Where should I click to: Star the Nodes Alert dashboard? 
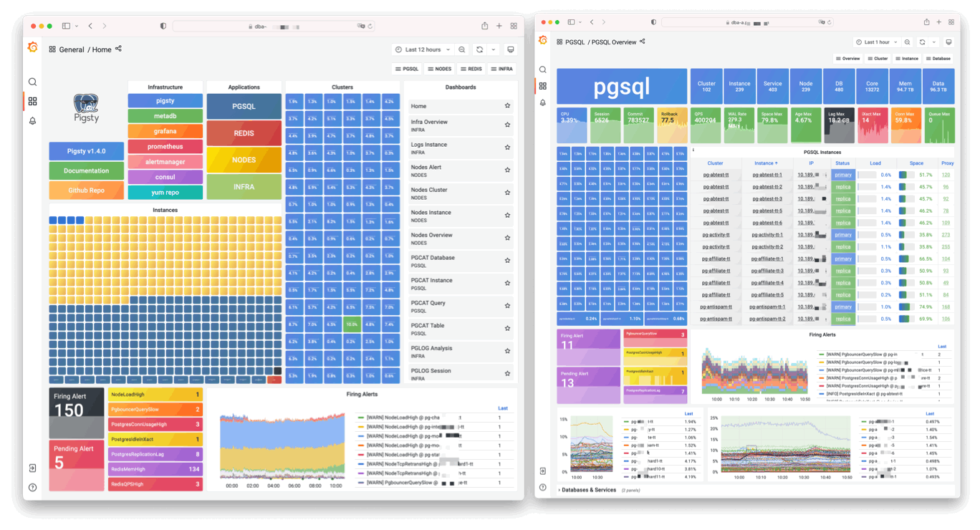coord(507,170)
